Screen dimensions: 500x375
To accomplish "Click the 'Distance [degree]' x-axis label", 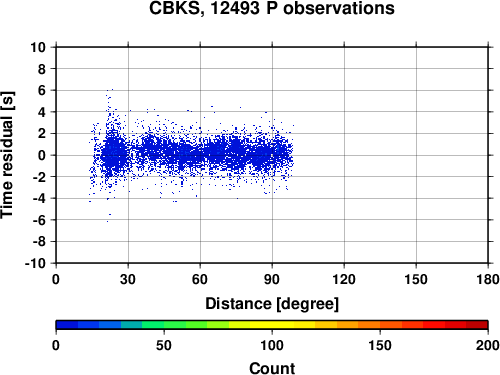I will [x=272, y=304].
